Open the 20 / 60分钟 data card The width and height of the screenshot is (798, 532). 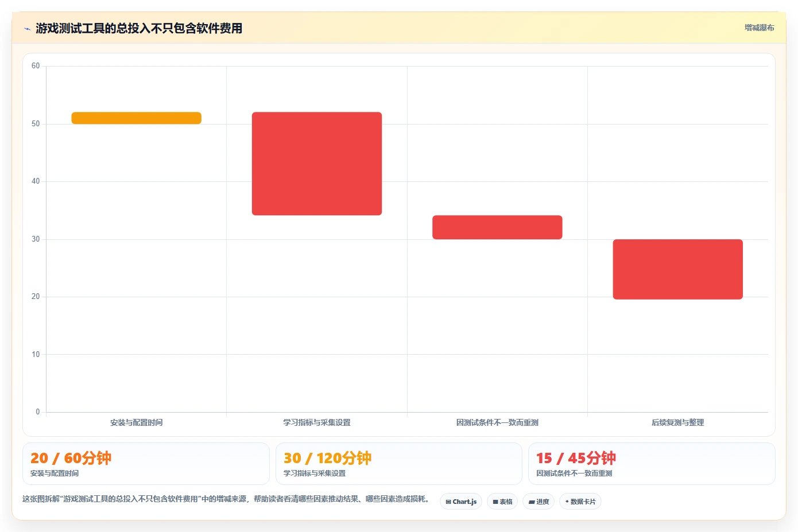click(x=146, y=464)
